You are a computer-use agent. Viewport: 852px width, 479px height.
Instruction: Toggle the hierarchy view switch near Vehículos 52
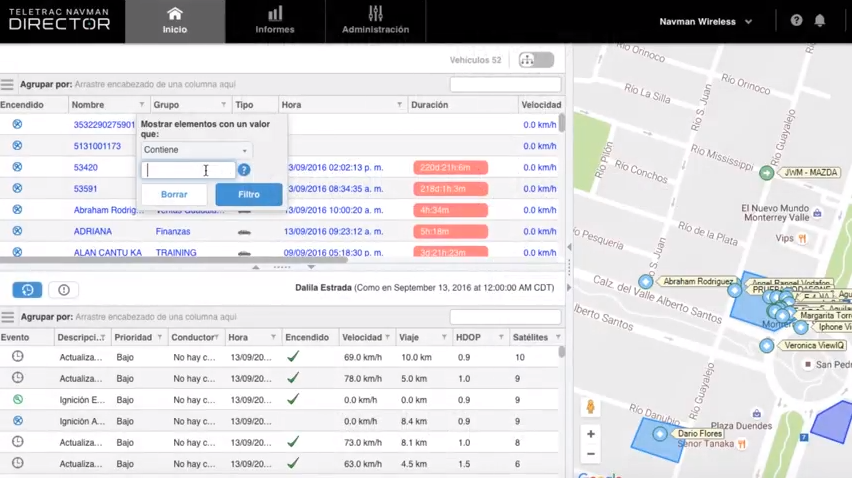point(535,61)
